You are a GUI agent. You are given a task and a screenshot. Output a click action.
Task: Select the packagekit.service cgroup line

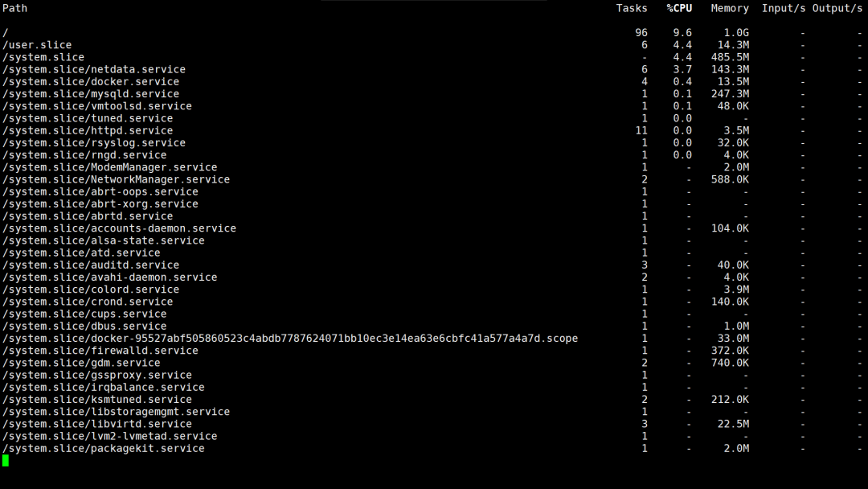click(x=104, y=448)
